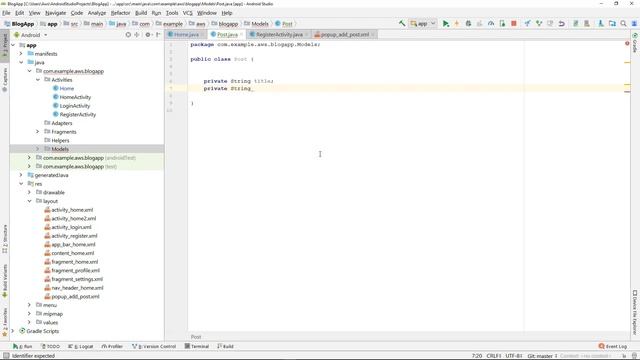This screenshot has height=360, width=640.
Task: Run the app with green play button
Action: tap(446, 24)
